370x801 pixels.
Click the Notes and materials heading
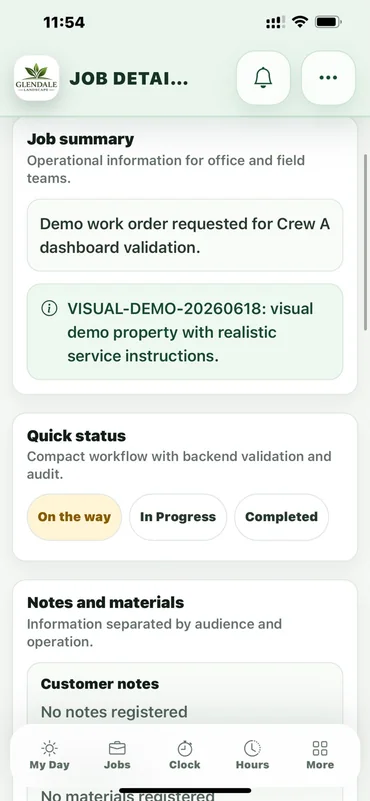(105, 602)
